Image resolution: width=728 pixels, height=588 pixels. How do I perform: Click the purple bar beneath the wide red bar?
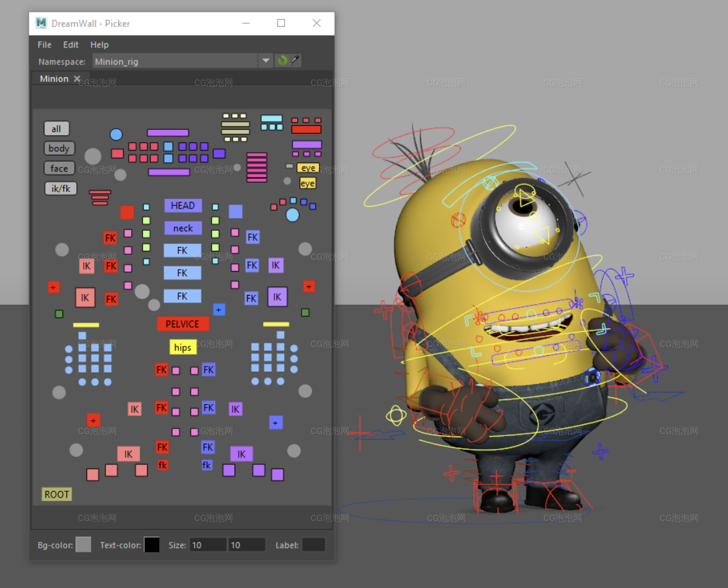point(306,144)
